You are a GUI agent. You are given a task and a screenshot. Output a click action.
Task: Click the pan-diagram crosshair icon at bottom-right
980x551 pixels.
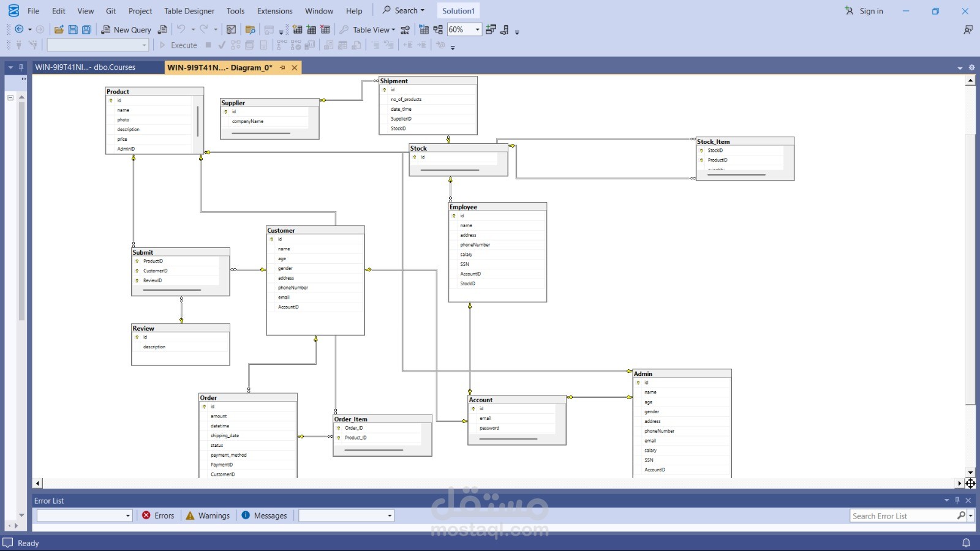(970, 483)
